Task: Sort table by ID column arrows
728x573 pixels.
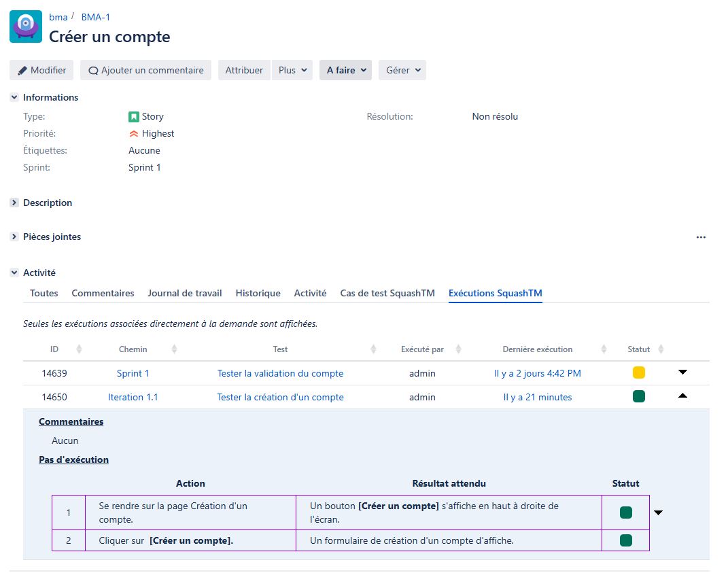Action: (79, 349)
